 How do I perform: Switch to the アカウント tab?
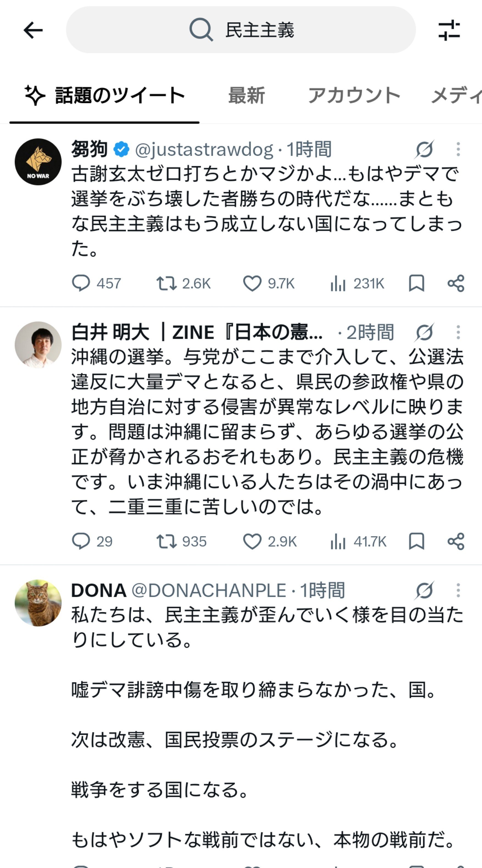[354, 95]
